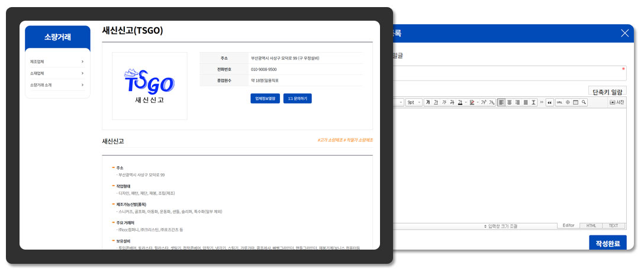Apply strikethrough formatting in the editor toolbar
The height and width of the screenshot is (278, 644).
[452, 102]
